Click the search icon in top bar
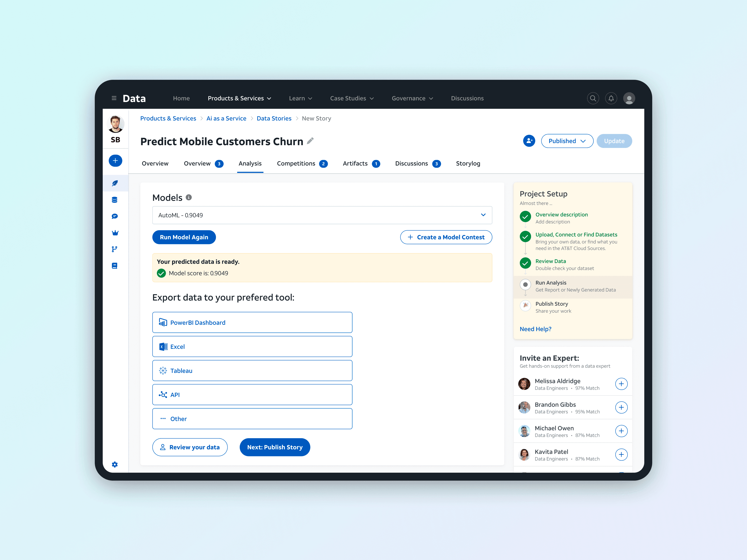 point(593,98)
